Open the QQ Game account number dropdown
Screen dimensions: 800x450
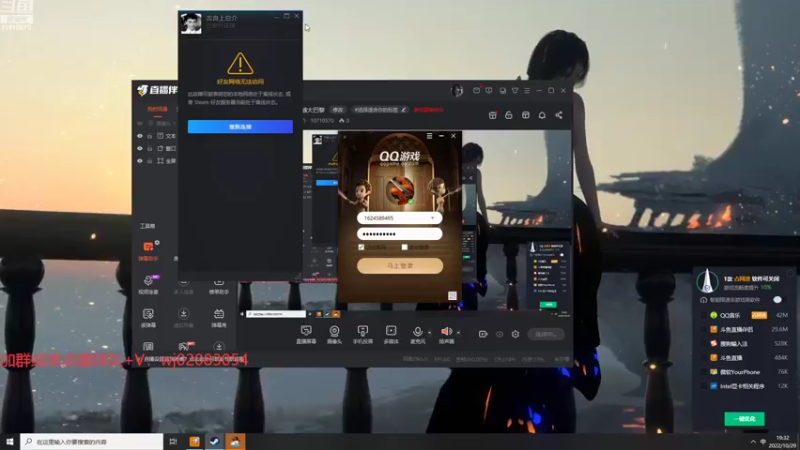click(433, 218)
